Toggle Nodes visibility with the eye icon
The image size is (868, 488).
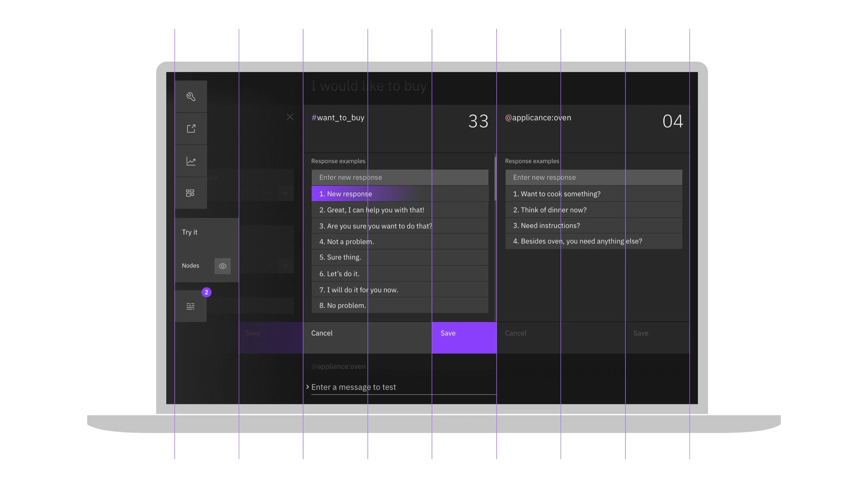coord(223,266)
